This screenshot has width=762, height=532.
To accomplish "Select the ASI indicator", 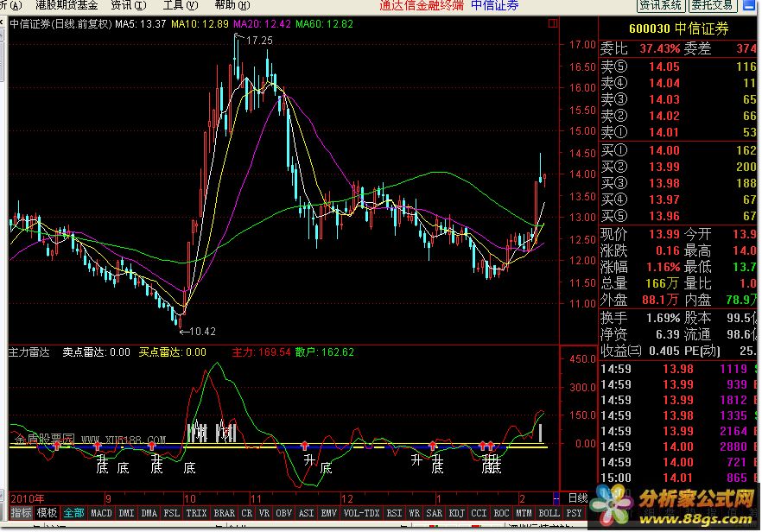I will coord(306,512).
